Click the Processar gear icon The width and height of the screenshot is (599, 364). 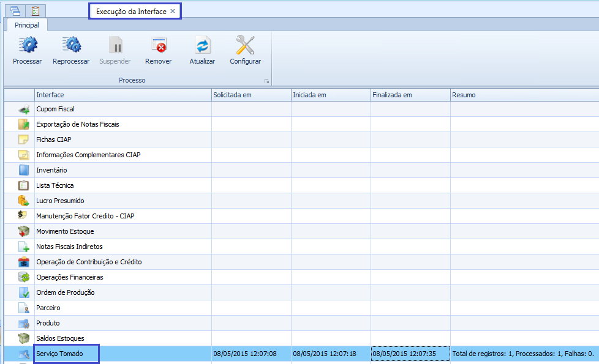click(x=27, y=46)
